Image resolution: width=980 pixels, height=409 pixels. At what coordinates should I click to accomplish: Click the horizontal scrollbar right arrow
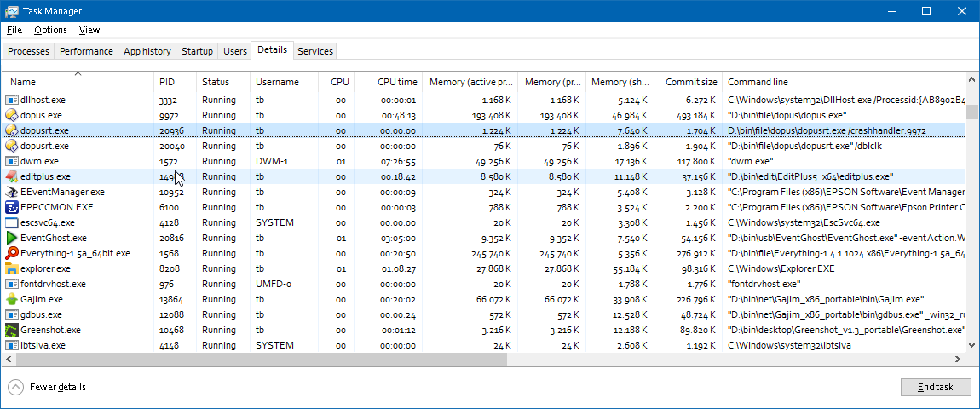pyautogui.click(x=958, y=359)
